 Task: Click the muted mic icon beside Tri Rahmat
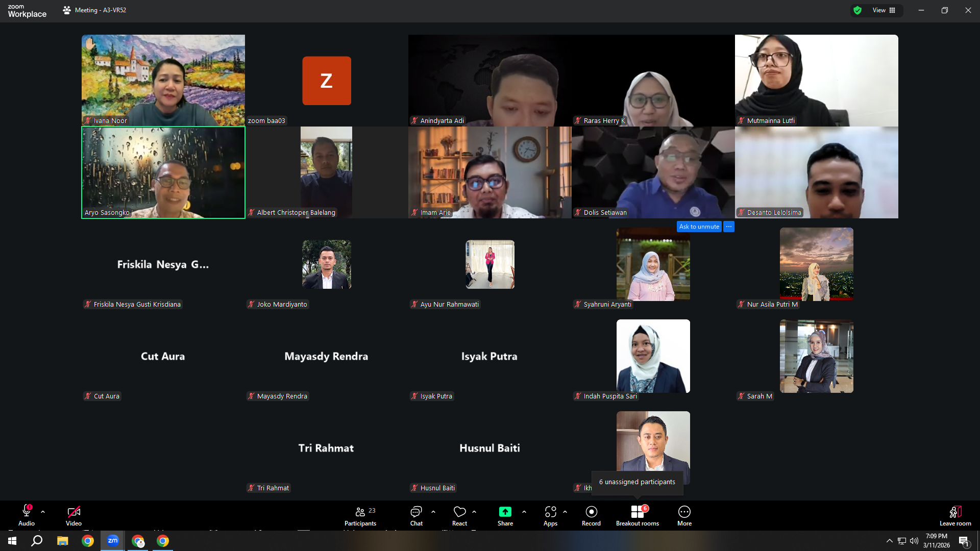(251, 488)
